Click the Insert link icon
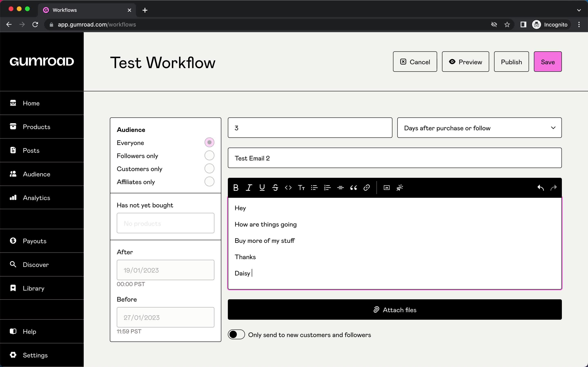The width and height of the screenshot is (588, 367). pyautogui.click(x=366, y=188)
